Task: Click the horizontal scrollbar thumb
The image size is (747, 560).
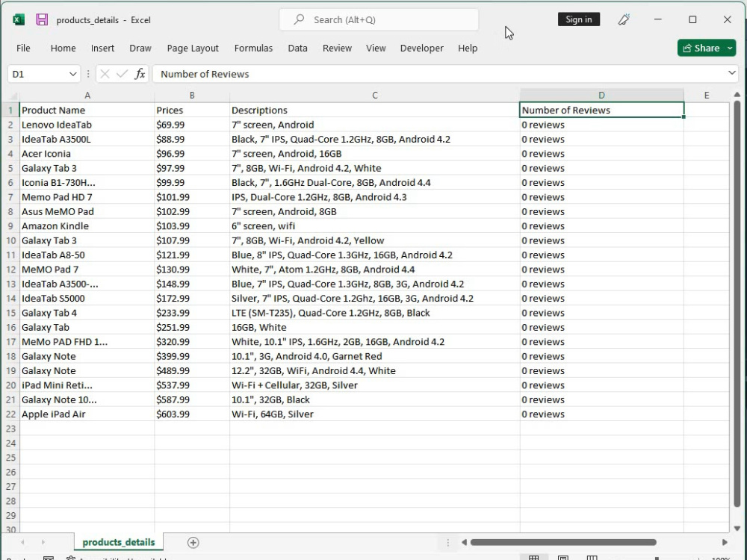Action: (563, 542)
